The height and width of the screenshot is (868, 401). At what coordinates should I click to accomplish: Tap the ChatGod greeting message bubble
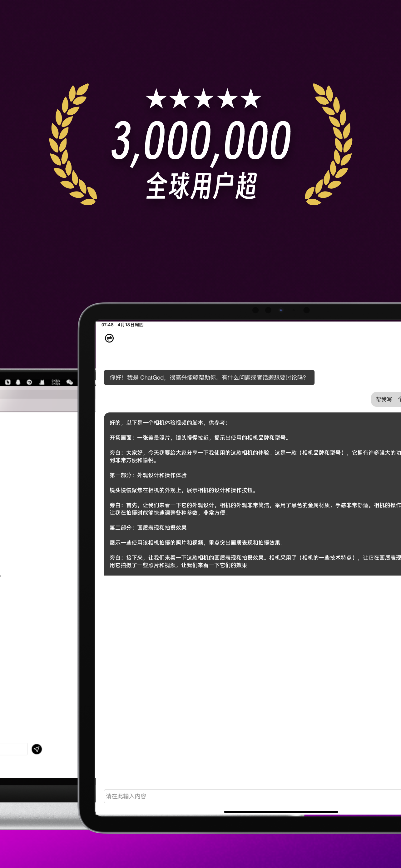pos(209,377)
